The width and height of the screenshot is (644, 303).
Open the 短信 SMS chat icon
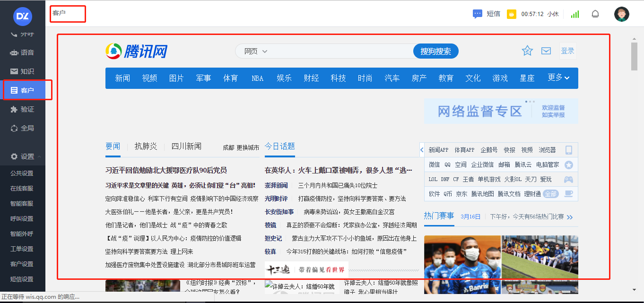(x=478, y=14)
